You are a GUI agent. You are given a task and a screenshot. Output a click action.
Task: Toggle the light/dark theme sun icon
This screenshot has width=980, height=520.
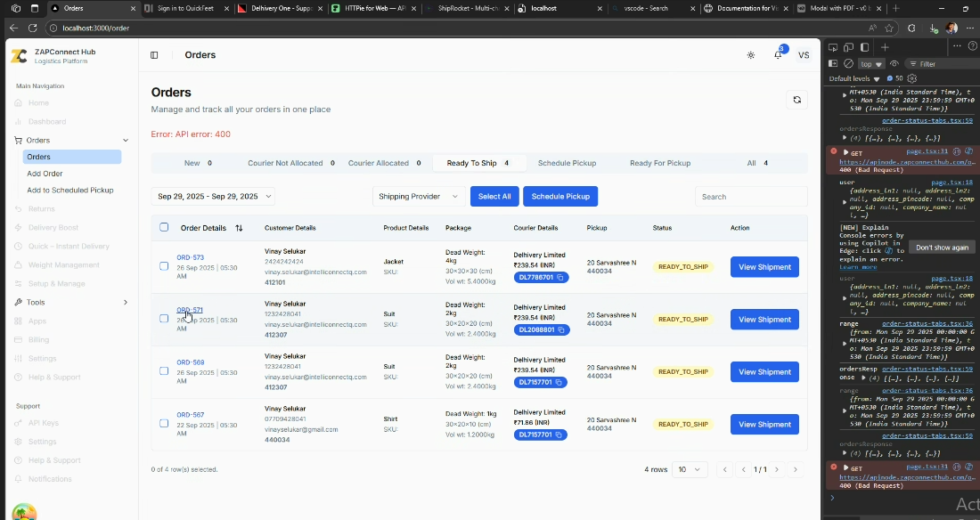click(751, 55)
